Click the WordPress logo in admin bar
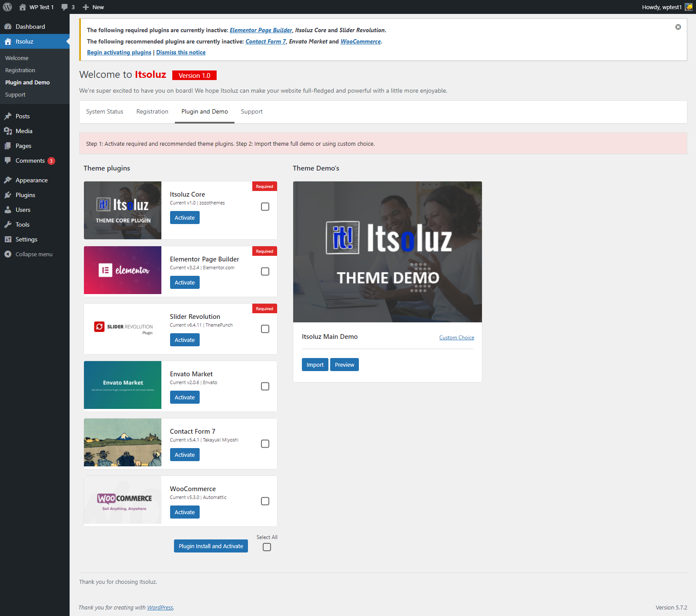The width and height of the screenshot is (696, 616). point(7,7)
